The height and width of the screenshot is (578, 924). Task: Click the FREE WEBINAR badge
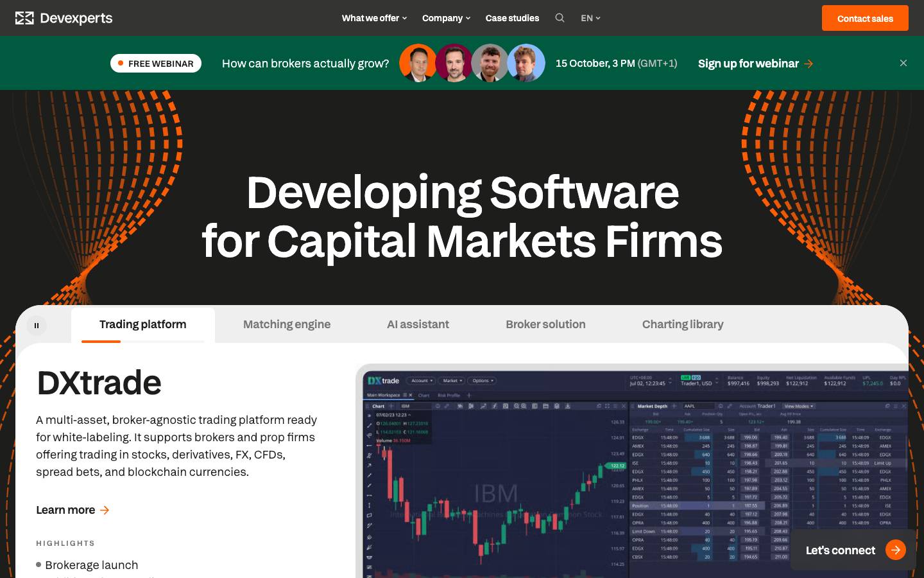[x=156, y=64]
